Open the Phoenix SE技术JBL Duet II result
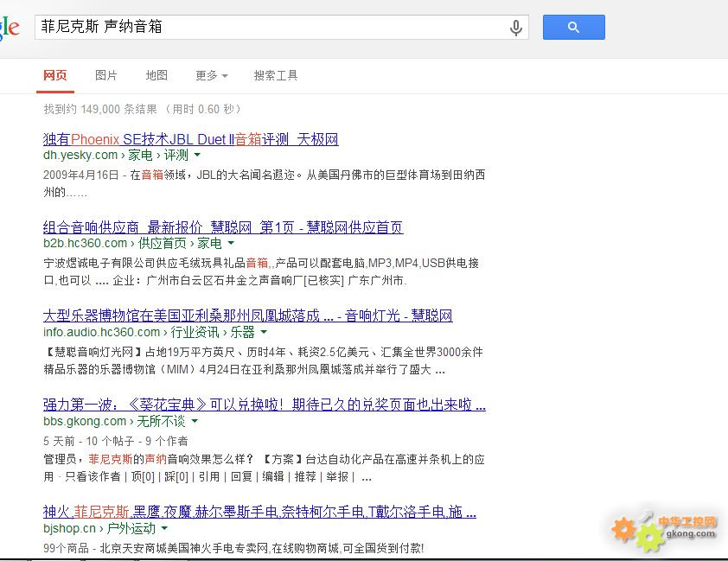728x561 pixels. tap(191, 139)
